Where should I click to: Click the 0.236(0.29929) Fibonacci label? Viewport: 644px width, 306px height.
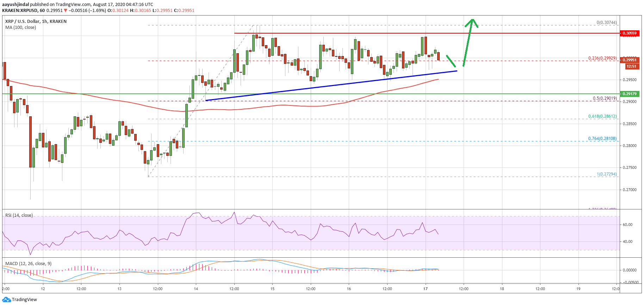pyautogui.click(x=602, y=58)
